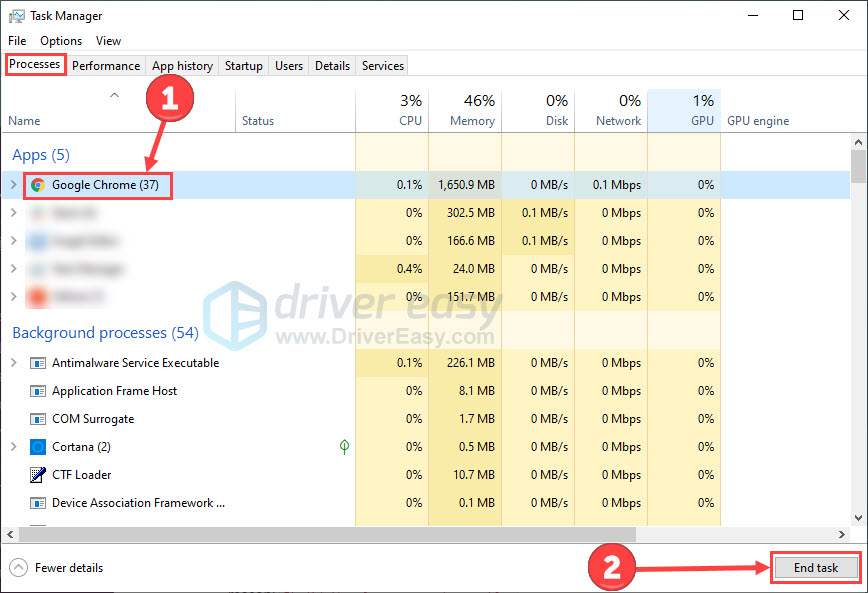
Task: Click the CTF Loader icon
Action: tap(38, 475)
